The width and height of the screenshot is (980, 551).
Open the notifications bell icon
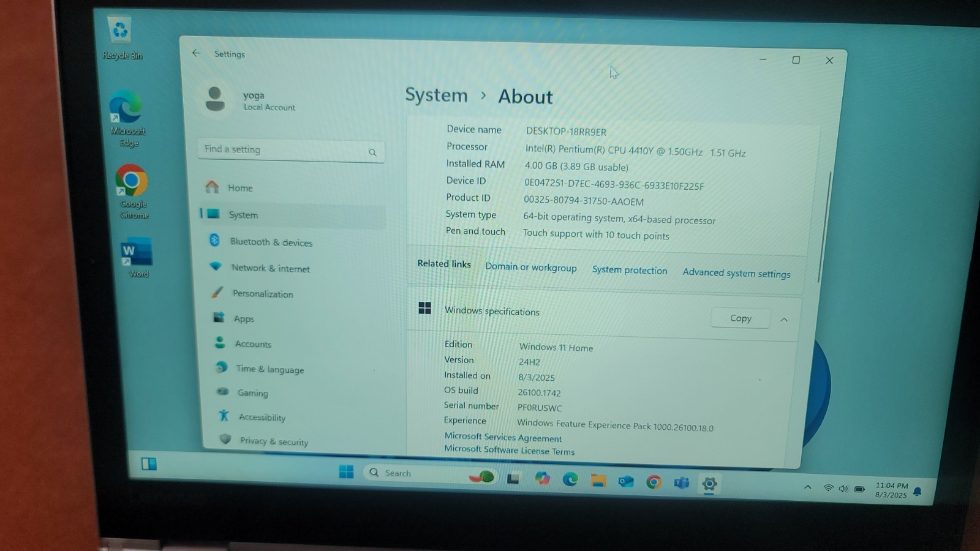(917, 492)
